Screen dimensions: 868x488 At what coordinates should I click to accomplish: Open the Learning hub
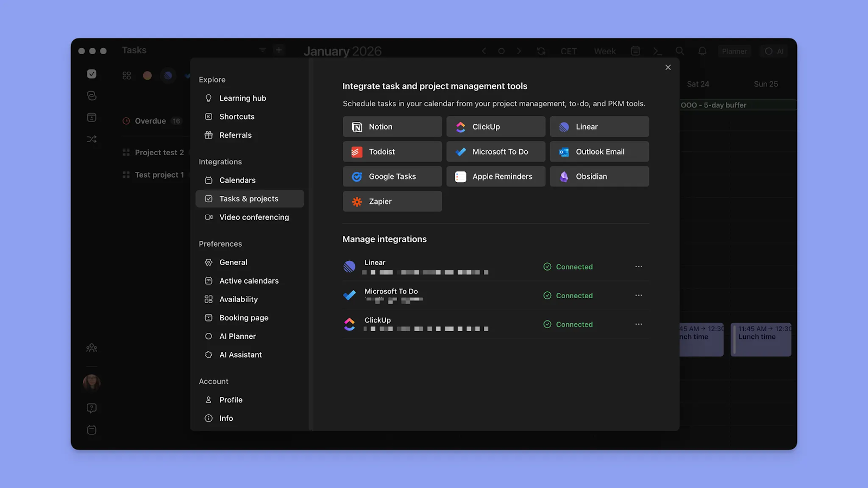pyautogui.click(x=242, y=98)
